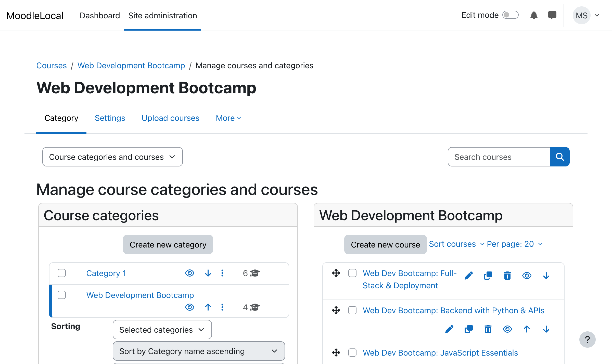
Task: Duplicate the Full-Stack & Deployment course
Action: (488, 276)
